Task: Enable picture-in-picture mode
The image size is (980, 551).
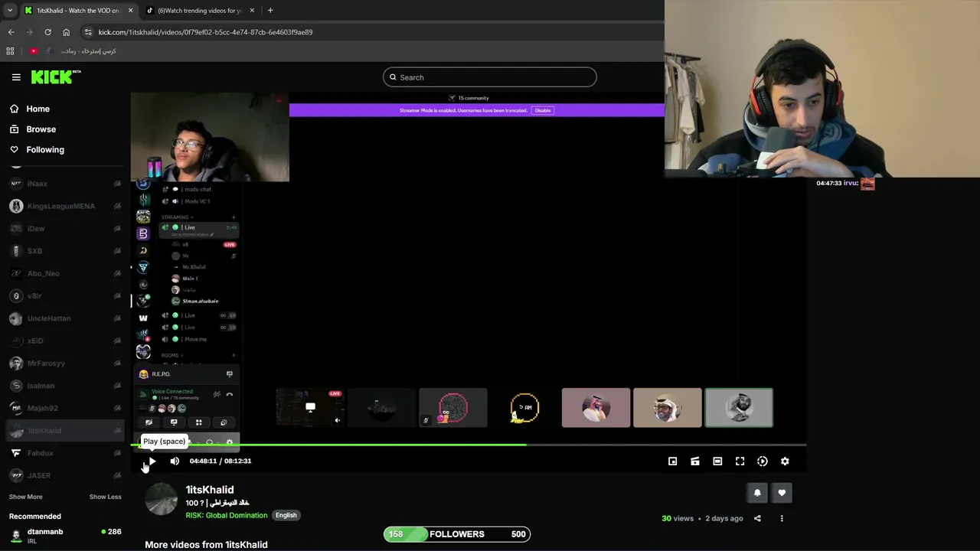Action: pos(672,461)
